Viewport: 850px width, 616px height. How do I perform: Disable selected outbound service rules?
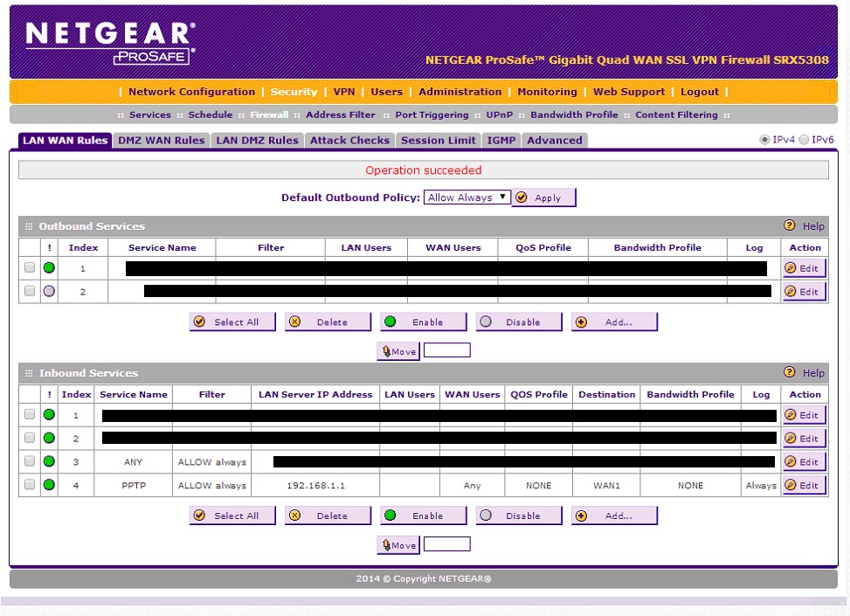(518, 322)
